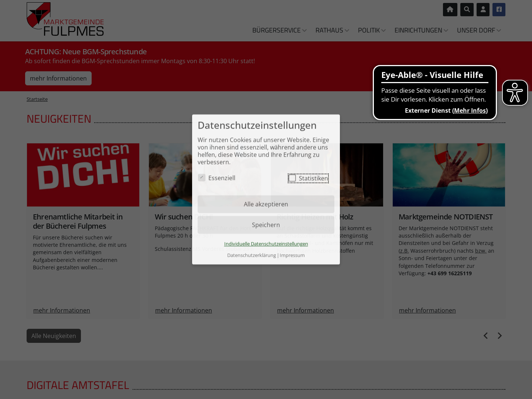532x399 pixels.
Task: Open the Datenschutzerklärung link
Action: pos(252,255)
